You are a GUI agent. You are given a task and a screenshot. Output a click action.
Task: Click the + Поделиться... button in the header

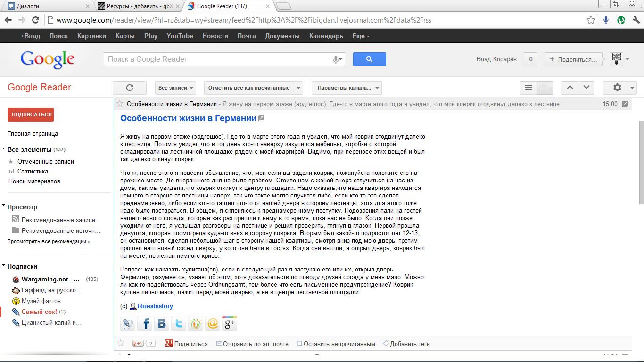[573, 59]
